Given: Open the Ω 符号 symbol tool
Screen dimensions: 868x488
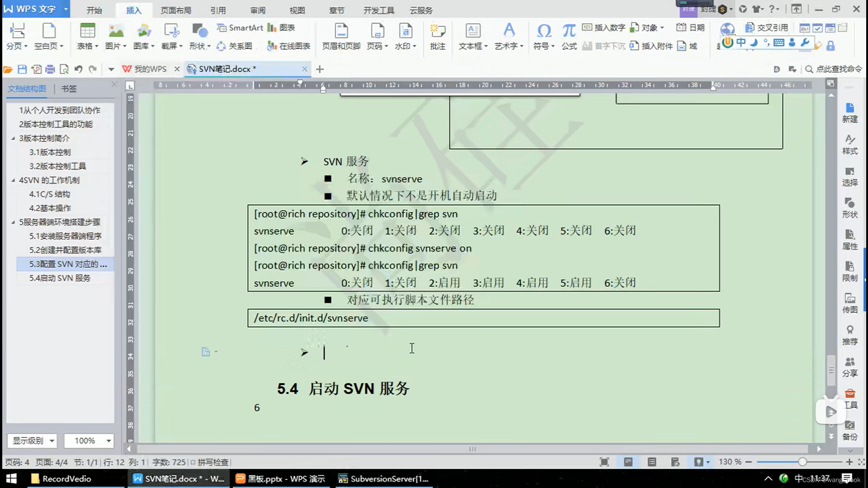Looking at the screenshot, I should (x=544, y=36).
